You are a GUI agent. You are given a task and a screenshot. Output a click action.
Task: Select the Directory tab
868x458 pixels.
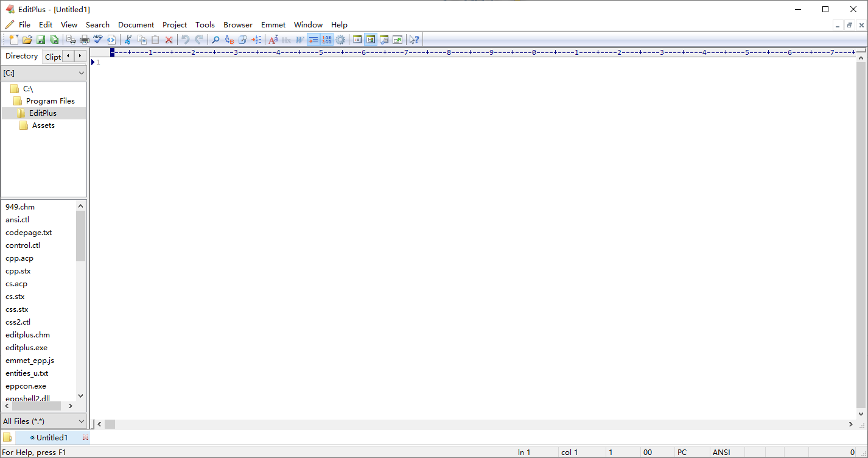(x=21, y=56)
